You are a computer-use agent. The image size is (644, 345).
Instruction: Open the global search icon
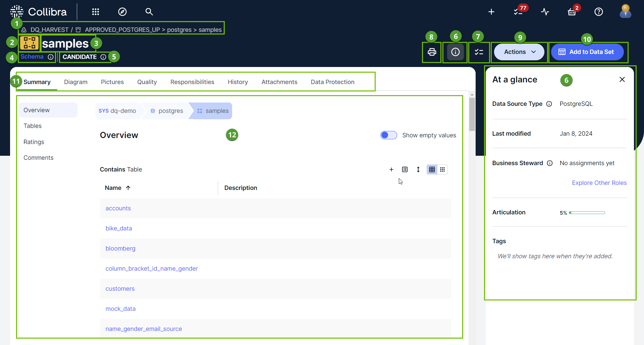(149, 12)
